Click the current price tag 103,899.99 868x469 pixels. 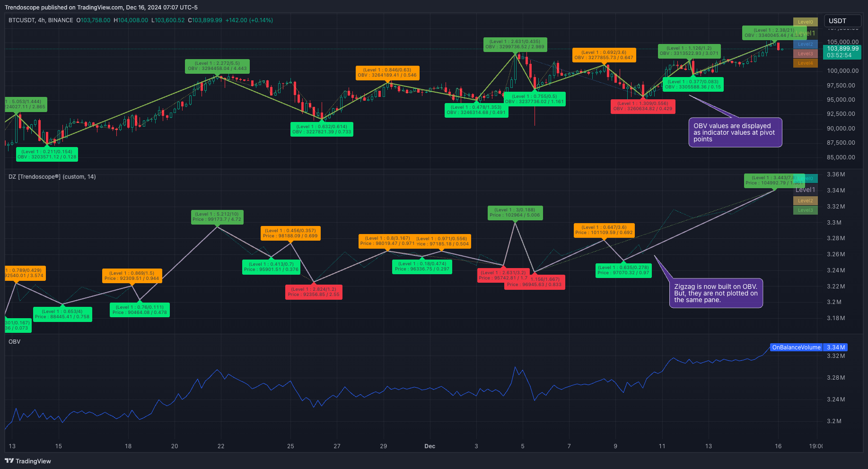pos(842,52)
